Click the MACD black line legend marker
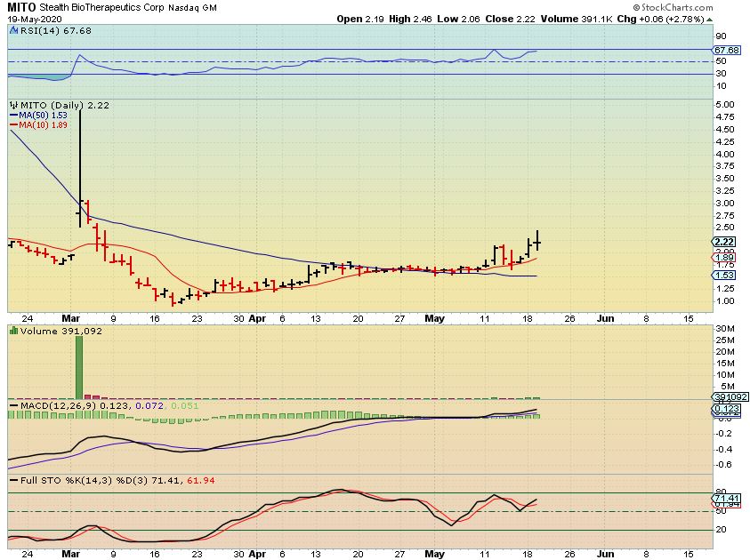Screen dimensions: 750x560 coord(14,405)
